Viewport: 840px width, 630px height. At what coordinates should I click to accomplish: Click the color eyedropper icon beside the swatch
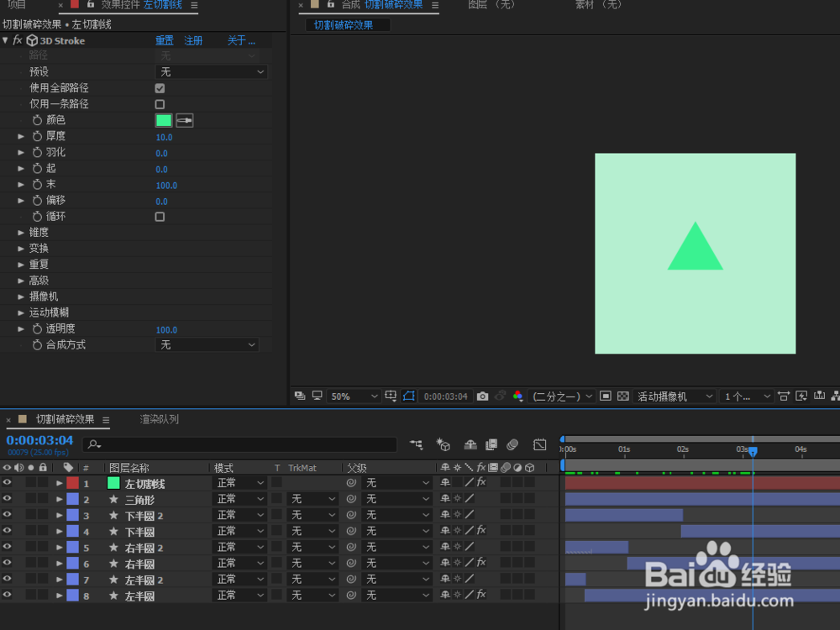click(184, 120)
